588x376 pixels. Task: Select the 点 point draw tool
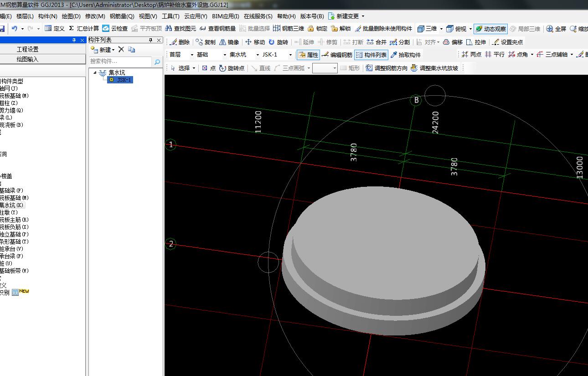coord(209,68)
